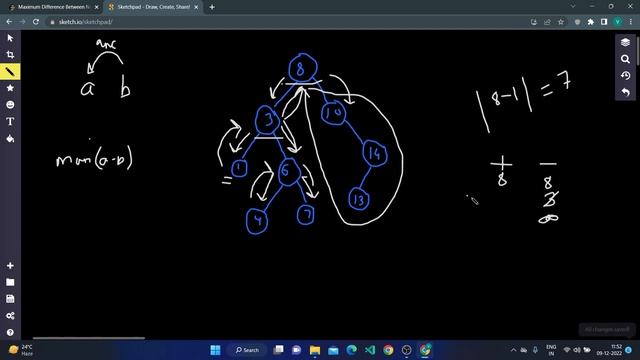Click the Undo arrow icon
Image resolution: width=640 pixels, height=360 pixels.
pyautogui.click(x=625, y=93)
